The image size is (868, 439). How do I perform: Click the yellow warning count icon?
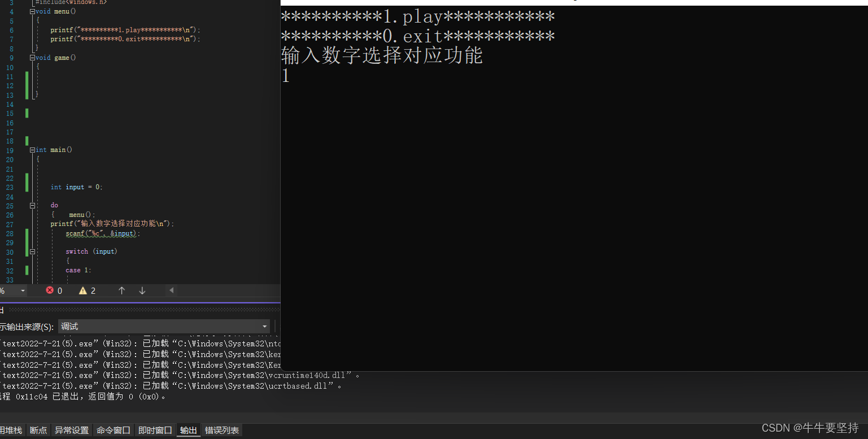coord(83,290)
